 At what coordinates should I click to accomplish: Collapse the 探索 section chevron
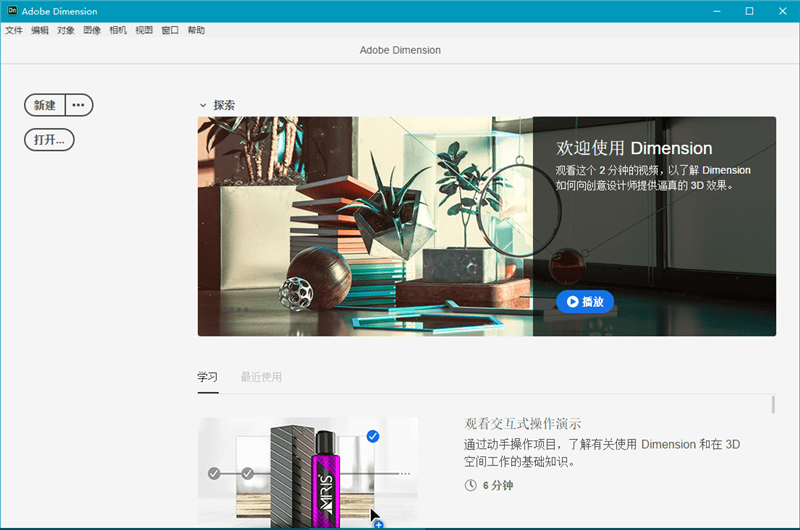[203, 105]
